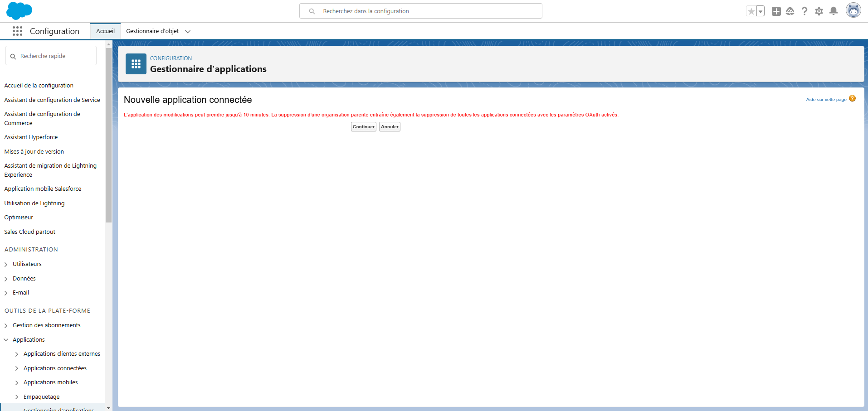The height and width of the screenshot is (411, 868).
Task: Open the notifications bell
Action: [x=834, y=11]
